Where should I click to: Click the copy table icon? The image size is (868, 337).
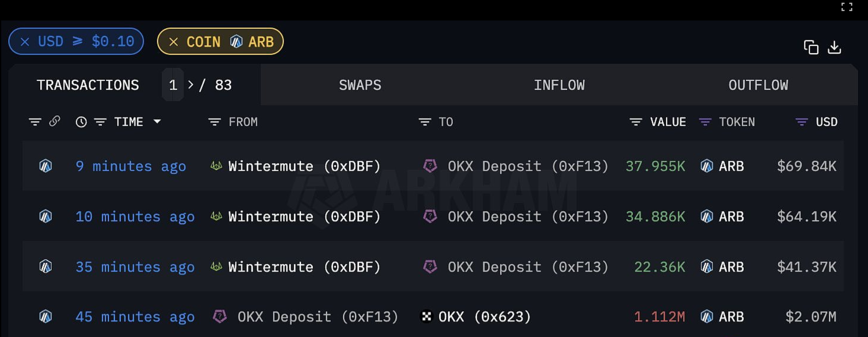pos(811,47)
